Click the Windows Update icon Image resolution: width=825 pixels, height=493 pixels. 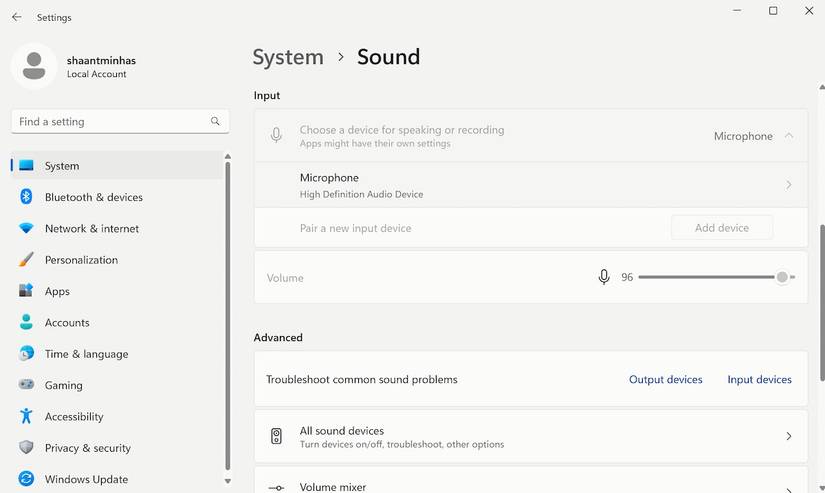(26, 479)
